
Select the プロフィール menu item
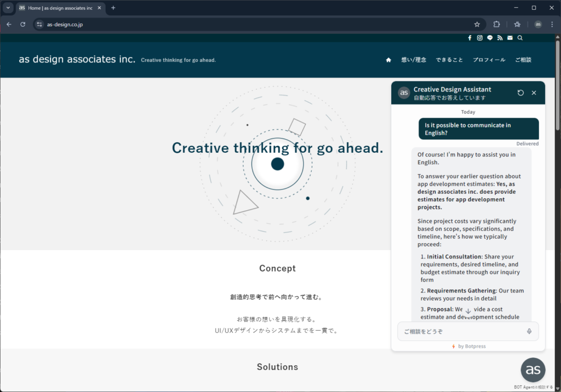tap(489, 60)
